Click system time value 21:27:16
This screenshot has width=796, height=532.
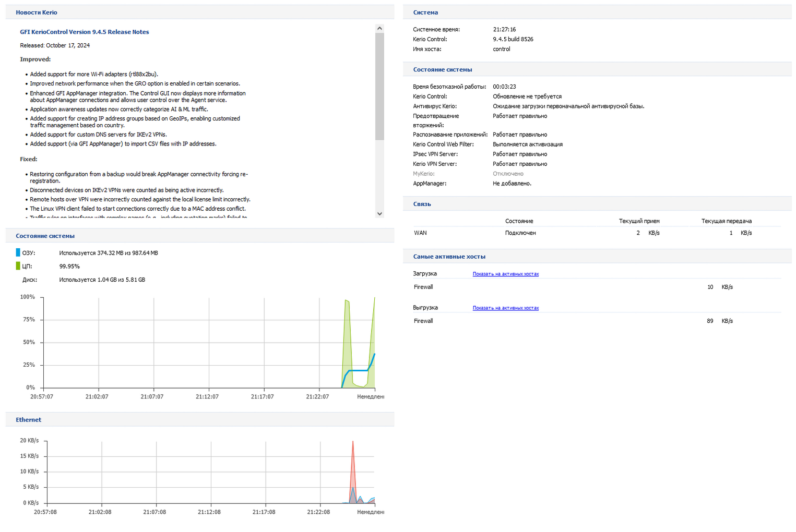click(504, 30)
